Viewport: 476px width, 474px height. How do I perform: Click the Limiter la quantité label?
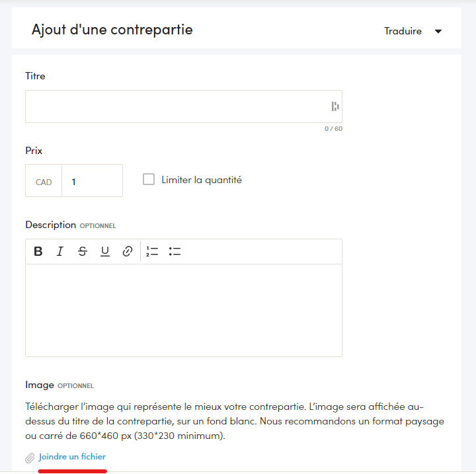click(202, 180)
